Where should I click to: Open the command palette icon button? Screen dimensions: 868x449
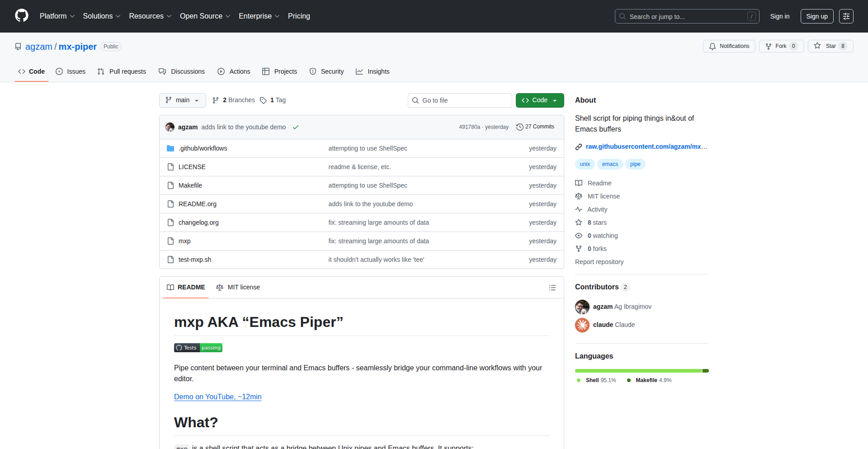846,16
